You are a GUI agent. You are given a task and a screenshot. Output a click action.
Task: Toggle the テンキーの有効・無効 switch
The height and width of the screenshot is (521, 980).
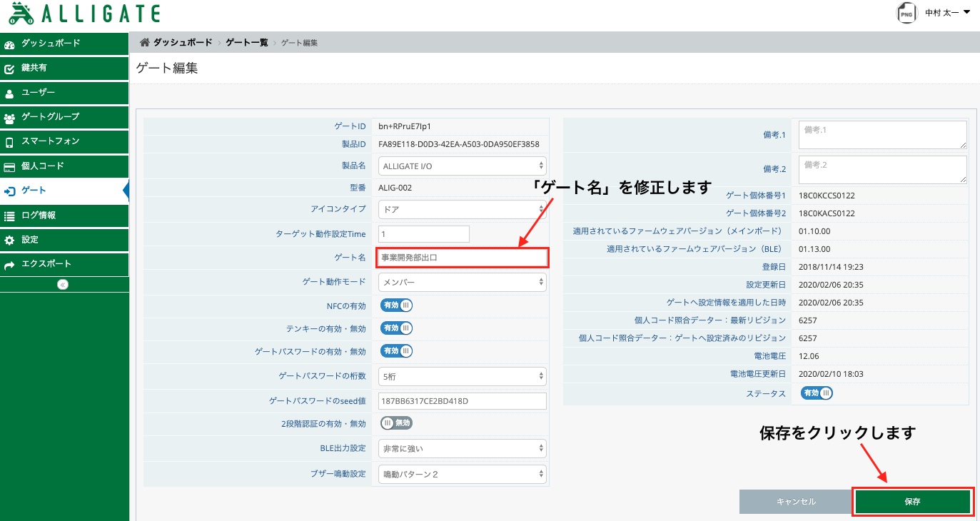[x=396, y=328]
